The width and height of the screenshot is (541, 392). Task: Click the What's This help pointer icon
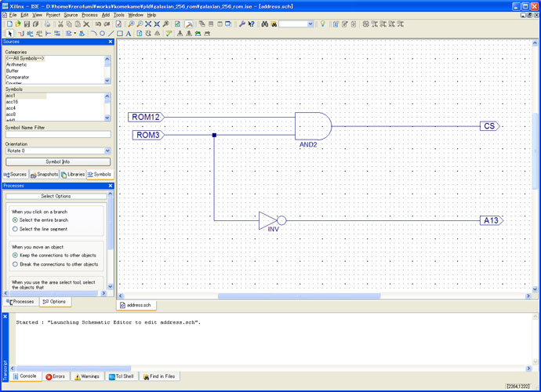click(x=251, y=24)
